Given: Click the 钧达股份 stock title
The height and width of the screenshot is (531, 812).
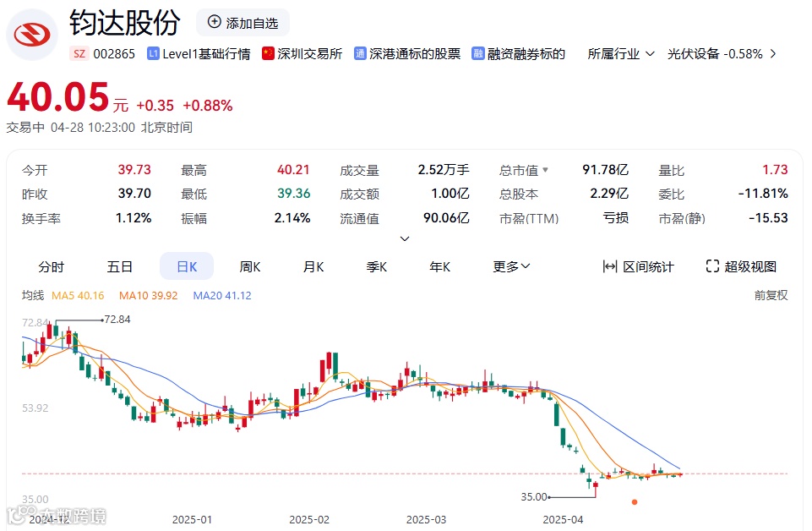Looking at the screenshot, I should click(124, 23).
